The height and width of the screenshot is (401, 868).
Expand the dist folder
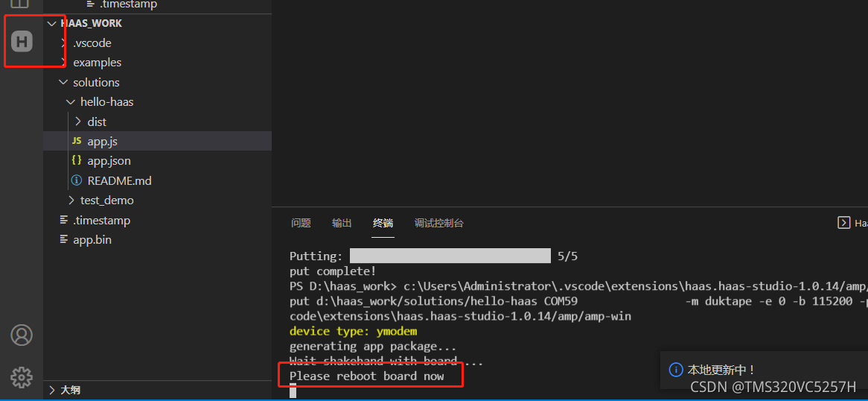77,121
